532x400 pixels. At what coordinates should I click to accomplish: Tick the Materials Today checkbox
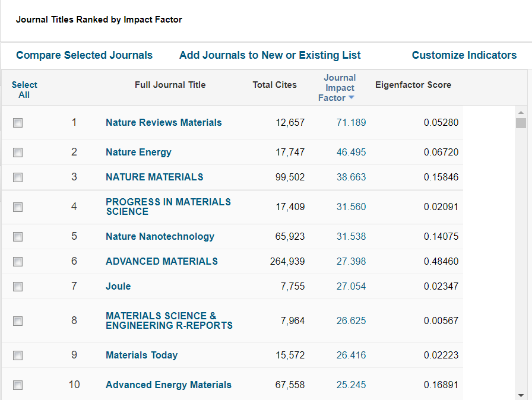pos(18,355)
